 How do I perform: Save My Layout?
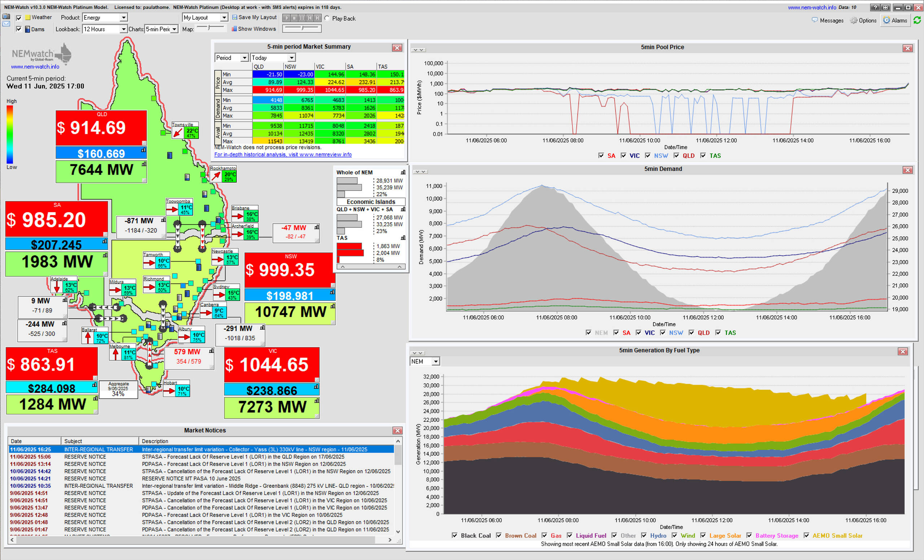(x=254, y=17)
